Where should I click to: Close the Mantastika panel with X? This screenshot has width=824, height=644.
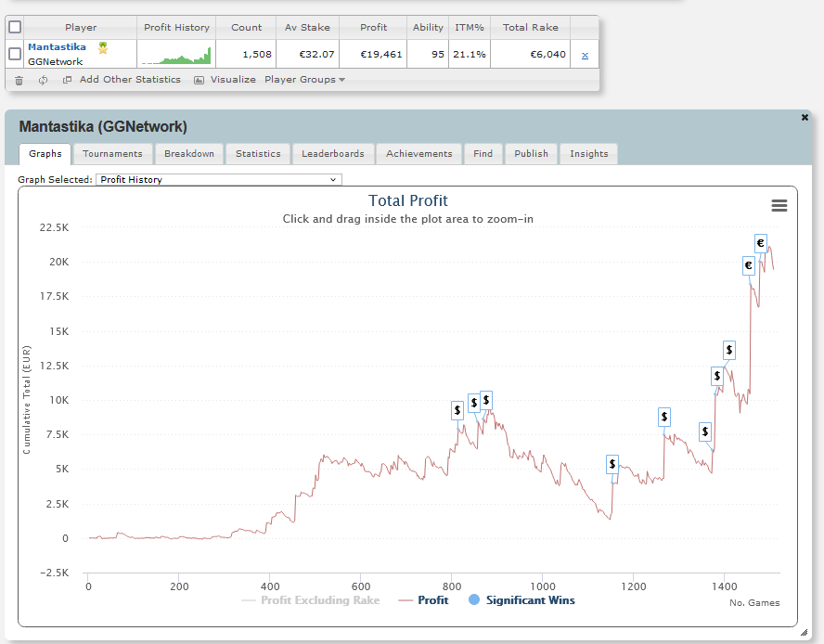[805, 117]
